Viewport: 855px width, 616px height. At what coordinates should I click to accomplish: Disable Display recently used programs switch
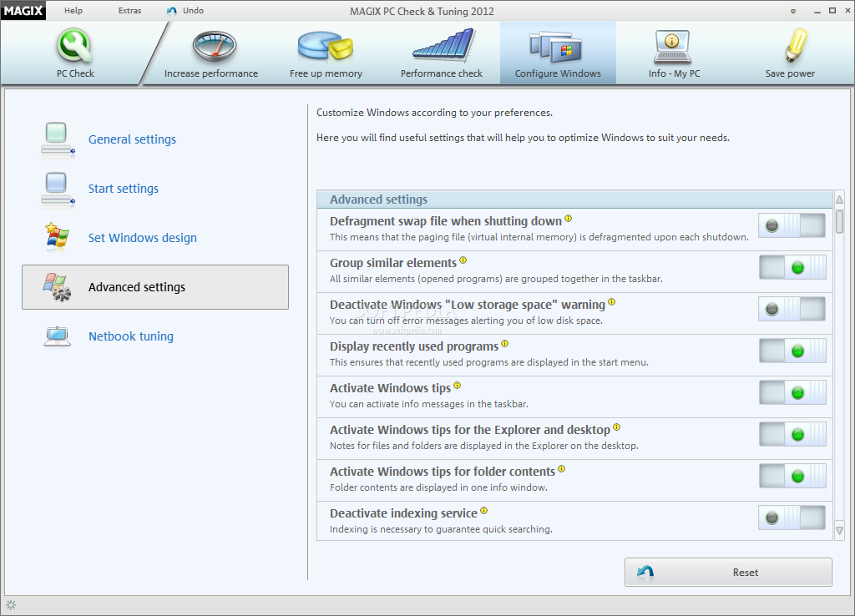[x=792, y=351]
